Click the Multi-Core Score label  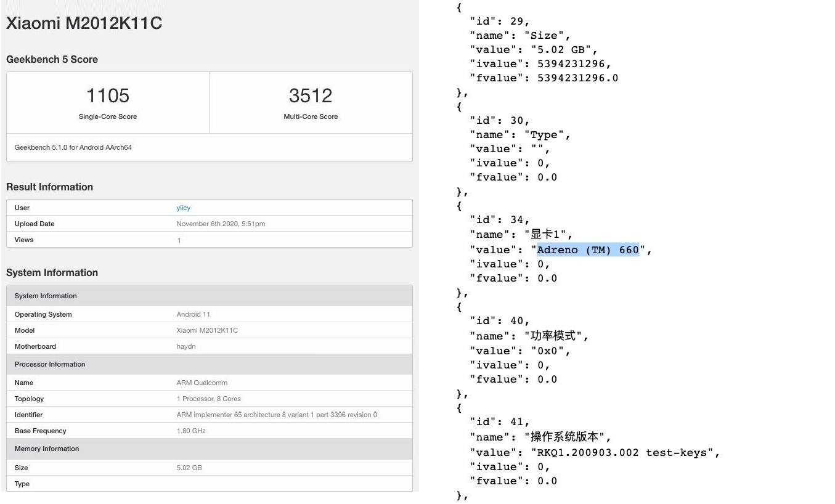coord(311,116)
